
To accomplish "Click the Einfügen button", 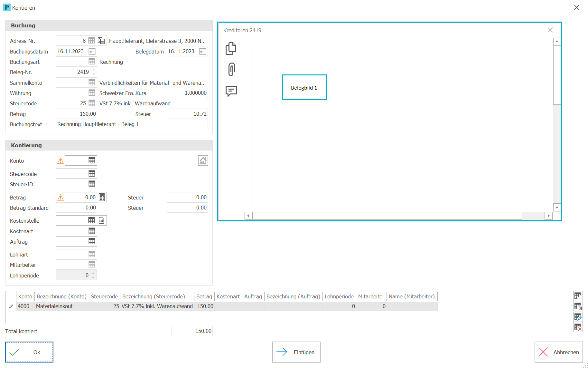I will coord(296,352).
